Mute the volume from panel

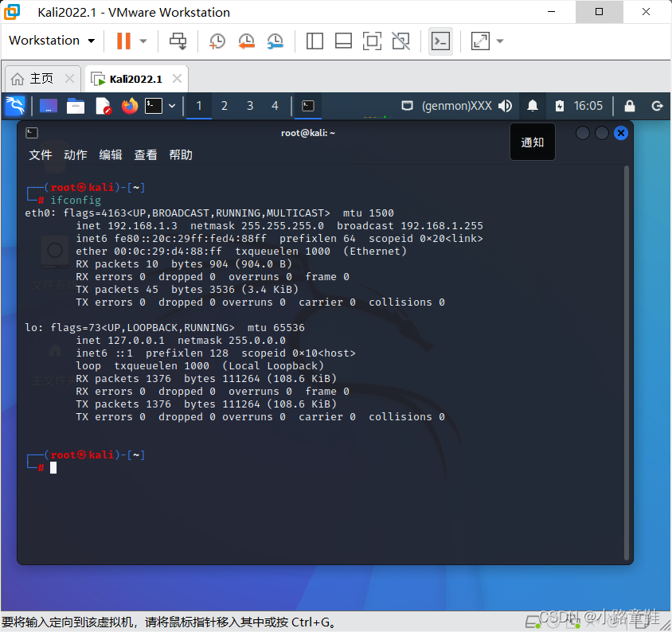coord(506,106)
